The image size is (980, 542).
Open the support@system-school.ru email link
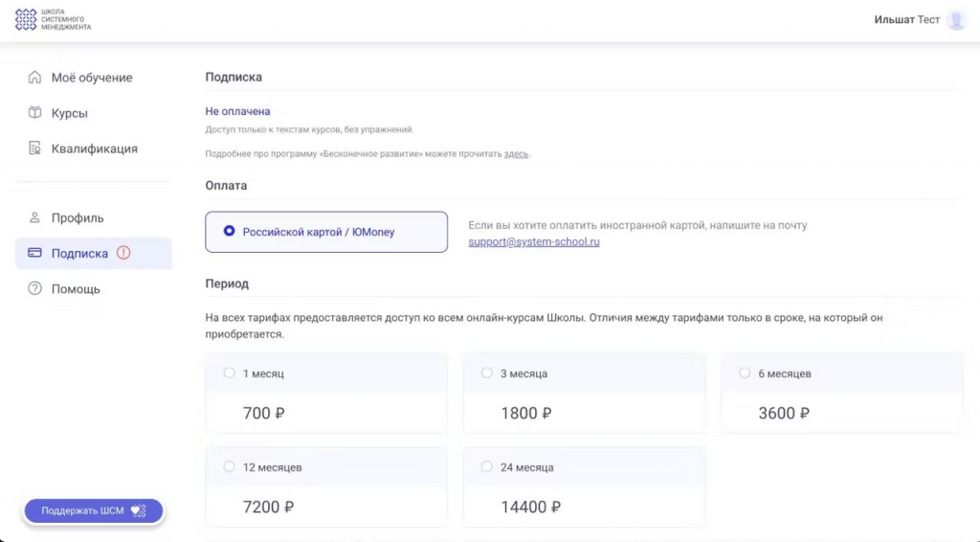click(533, 242)
